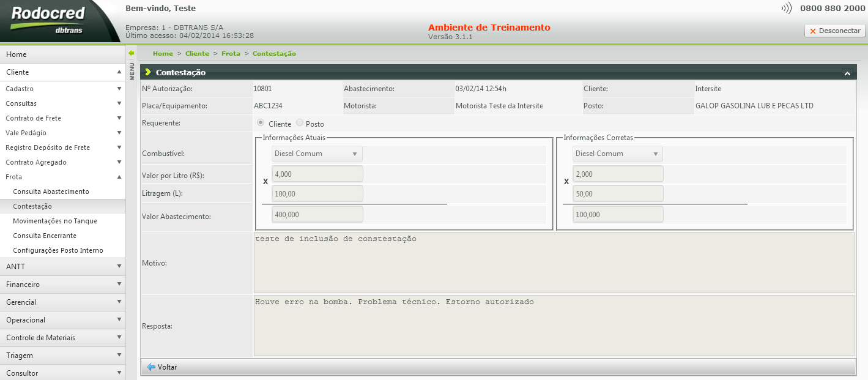Expand the Cadastro submenu
Viewport: 868px width, 380px height.
(x=62, y=89)
